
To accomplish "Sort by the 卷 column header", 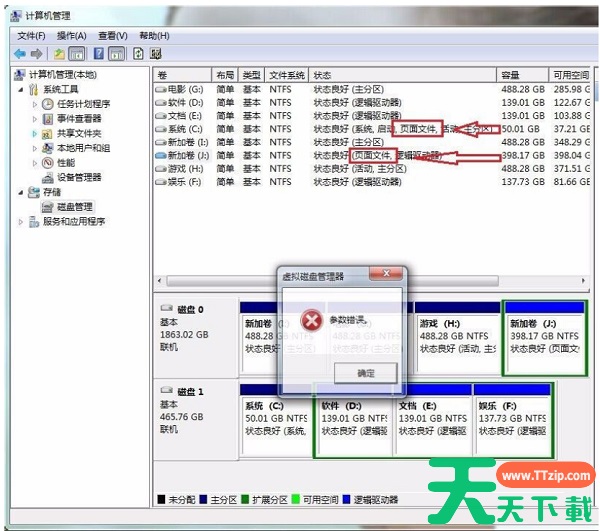I will coord(182,75).
